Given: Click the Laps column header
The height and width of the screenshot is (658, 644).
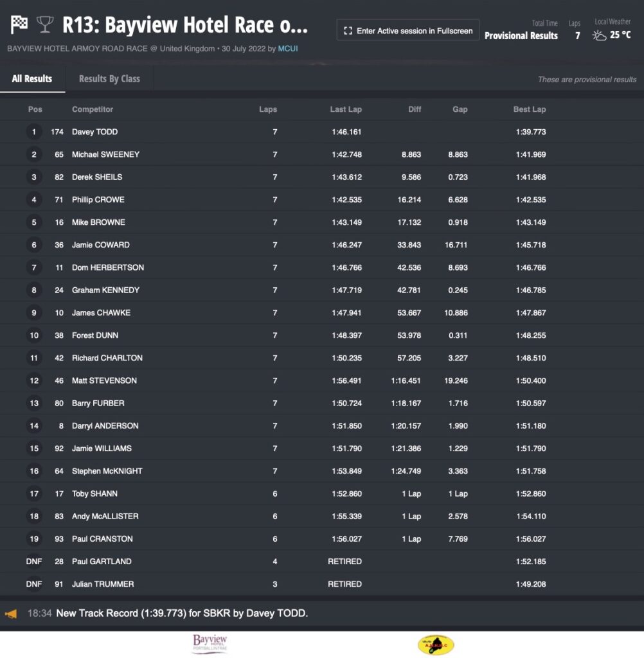Looking at the screenshot, I should click(268, 109).
